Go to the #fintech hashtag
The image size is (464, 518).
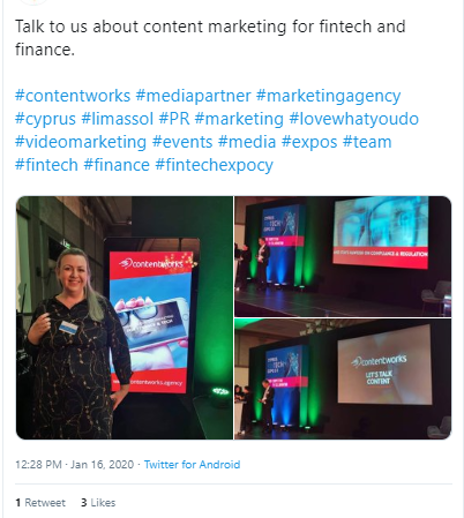pyautogui.click(x=46, y=165)
